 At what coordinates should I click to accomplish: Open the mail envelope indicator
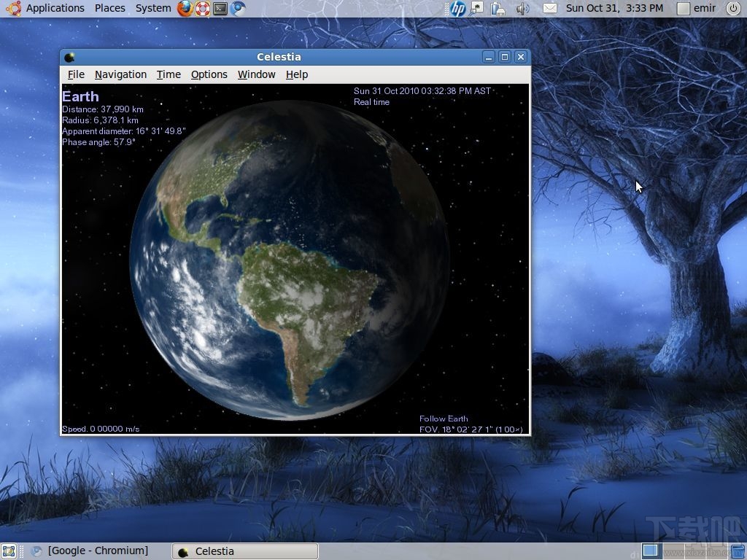pyautogui.click(x=549, y=9)
